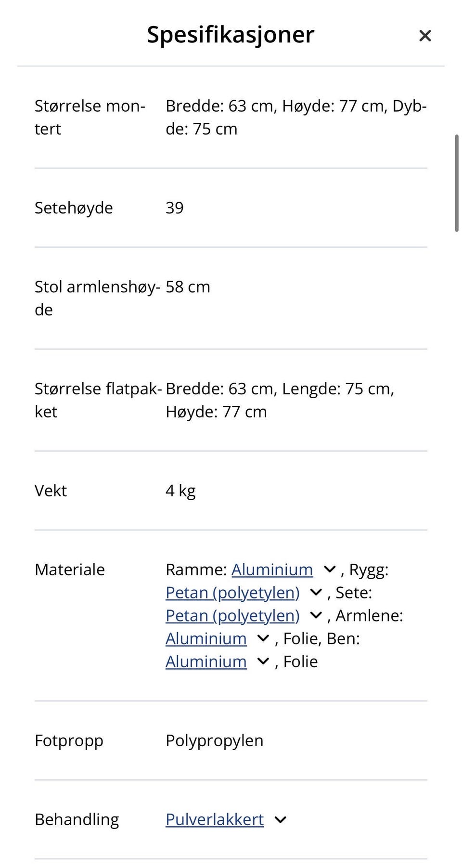Screen dimensions: 462x868
Task: Open Aluminium link after Armlene
Action: point(206,639)
